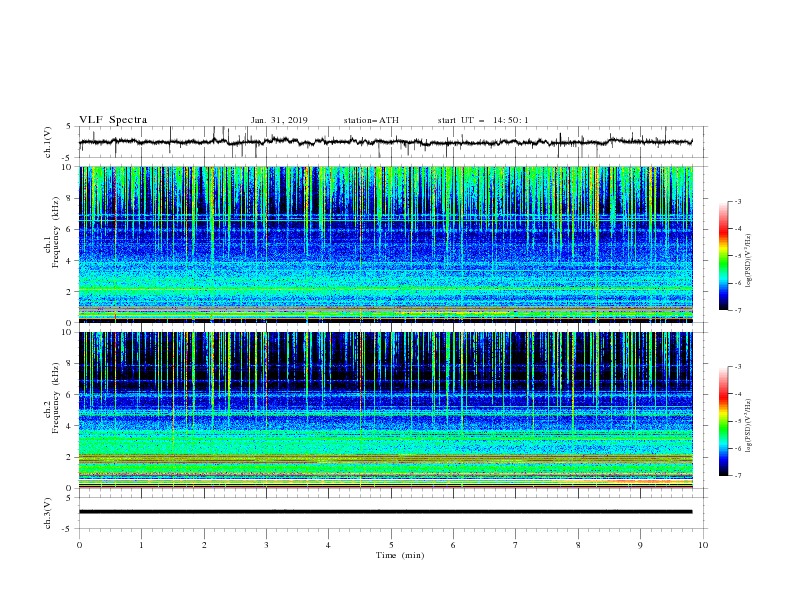
Task: Click the time axis tick label "5"
Action: click(x=391, y=545)
